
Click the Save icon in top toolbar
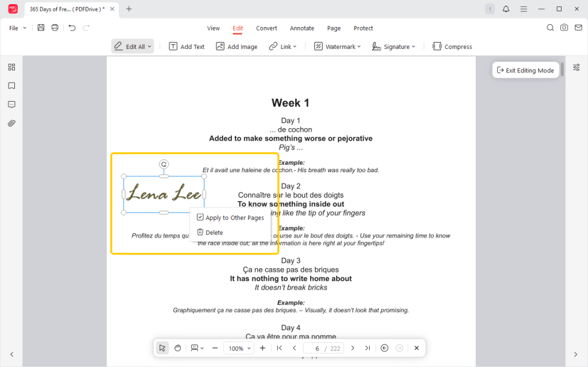(x=41, y=28)
